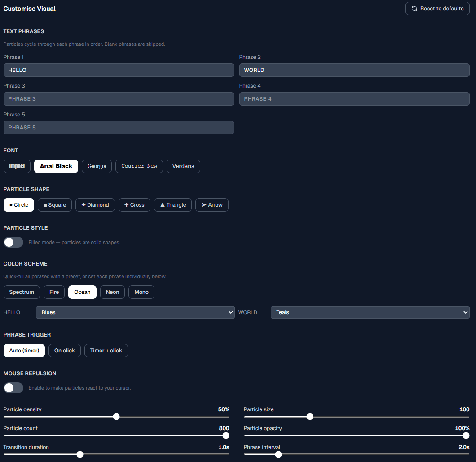Focus the Phrase 2 field containing WORLD

pos(354,70)
